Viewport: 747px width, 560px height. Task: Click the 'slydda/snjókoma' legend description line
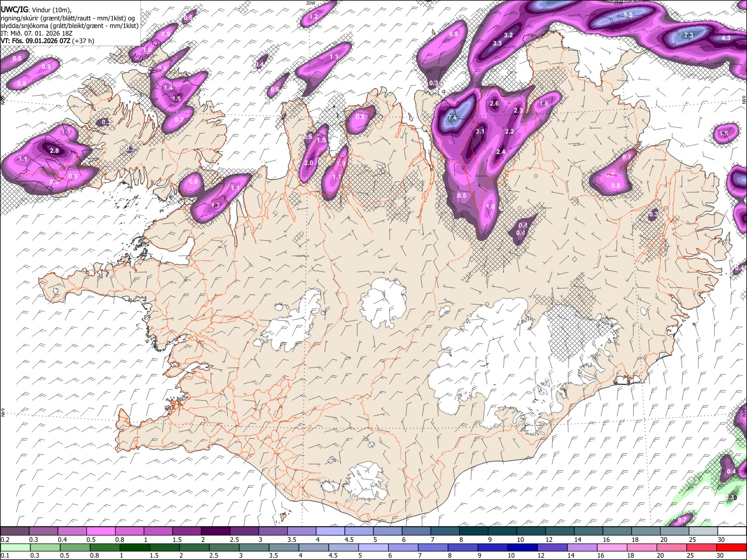point(69,26)
